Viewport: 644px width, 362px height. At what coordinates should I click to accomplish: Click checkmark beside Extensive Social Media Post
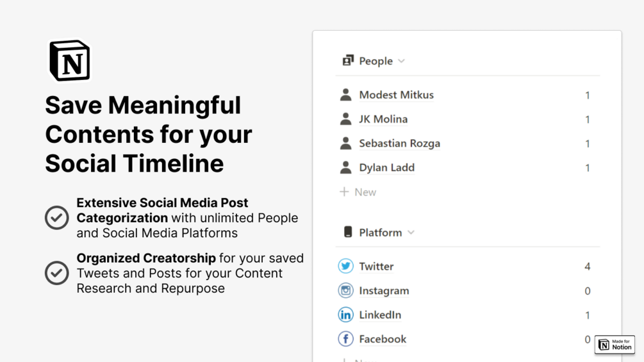click(x=57, y=218)
